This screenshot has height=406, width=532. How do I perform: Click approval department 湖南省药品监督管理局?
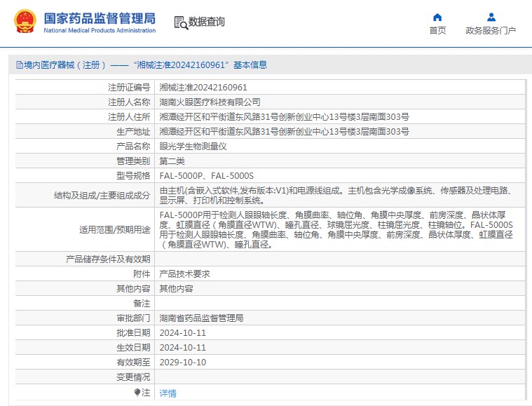201,318
